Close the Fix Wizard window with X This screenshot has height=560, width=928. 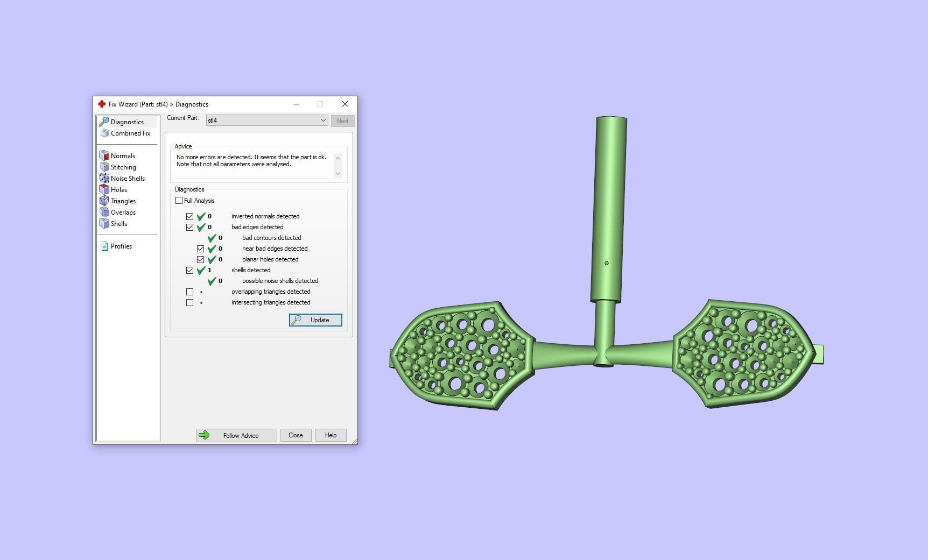[x=345, y=104]
